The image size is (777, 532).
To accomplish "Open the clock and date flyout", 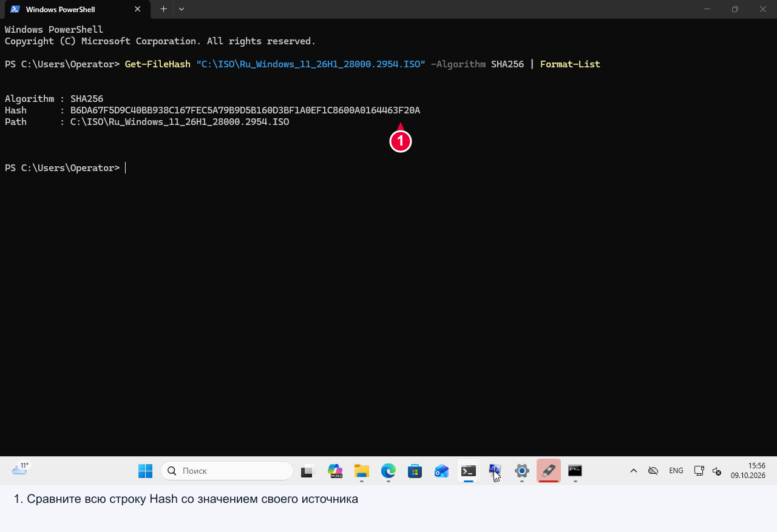I will click(748, 471).
